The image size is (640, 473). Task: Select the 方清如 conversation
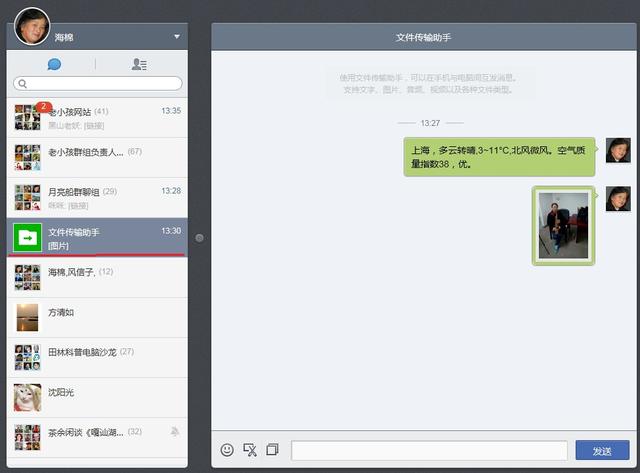pyautogui.click(x=97, y=318)
